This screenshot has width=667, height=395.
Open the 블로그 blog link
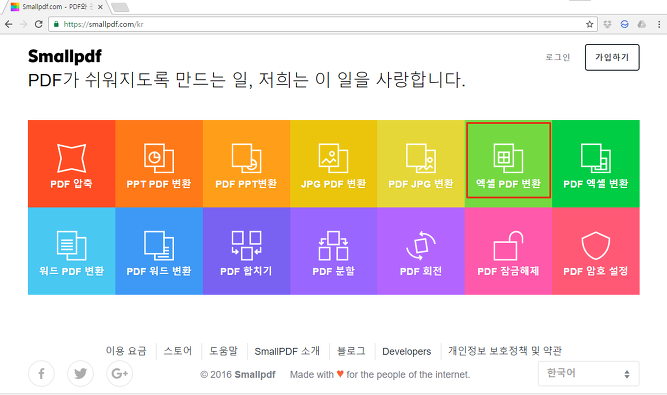click(x=351, y=351)
